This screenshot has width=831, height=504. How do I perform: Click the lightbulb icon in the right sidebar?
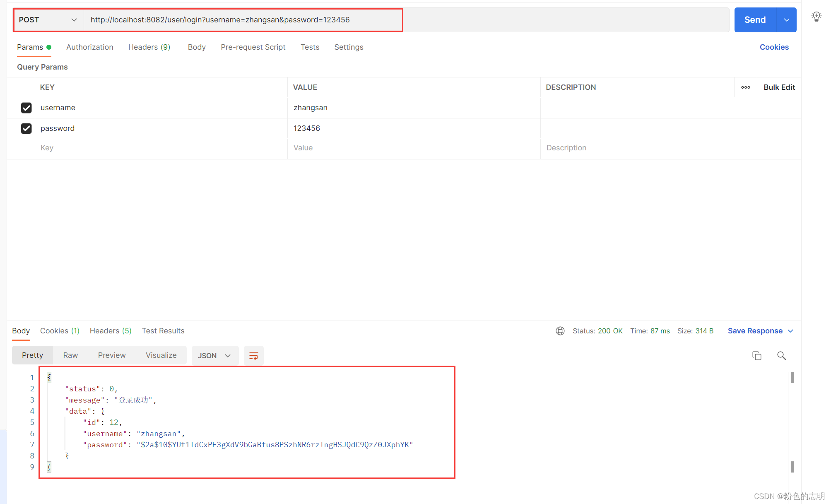(x=816, y=17)
